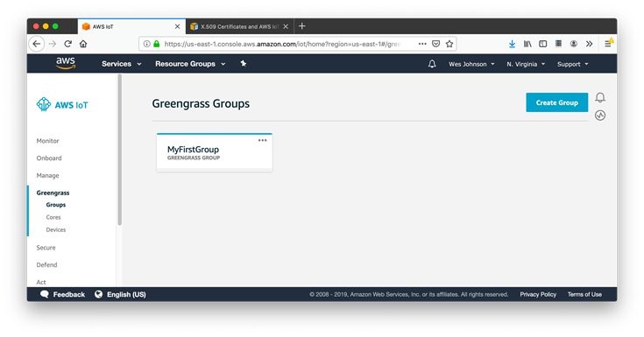This screenshot has width=644, height=337.
Task: Select Groups under Greengrass
Action: click(x=56, y=205)
